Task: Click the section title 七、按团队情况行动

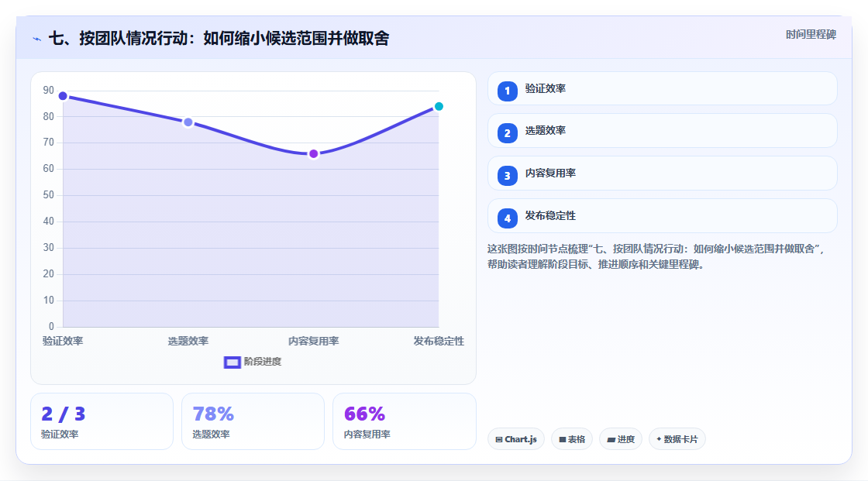Action: tap(219, 38)
